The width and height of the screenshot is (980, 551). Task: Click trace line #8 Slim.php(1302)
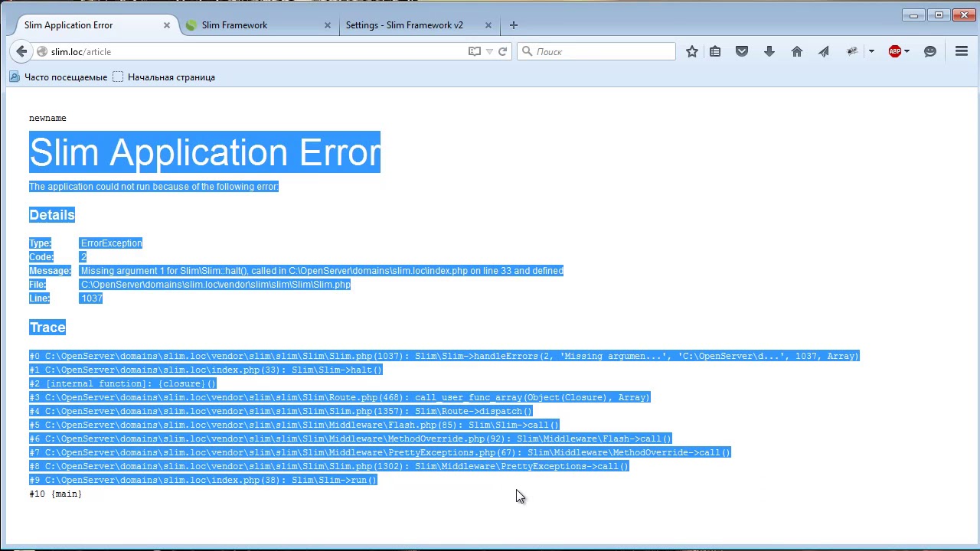click(328, 466)
